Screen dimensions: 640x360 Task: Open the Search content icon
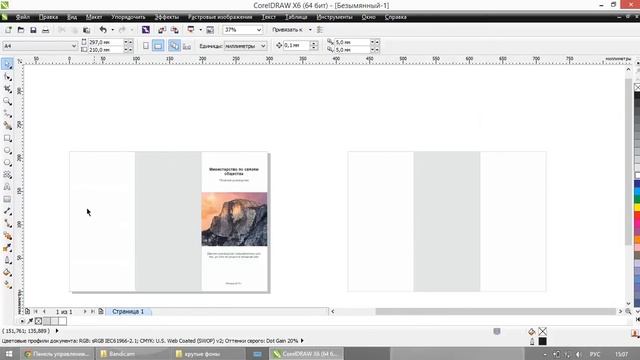[146, 30]
